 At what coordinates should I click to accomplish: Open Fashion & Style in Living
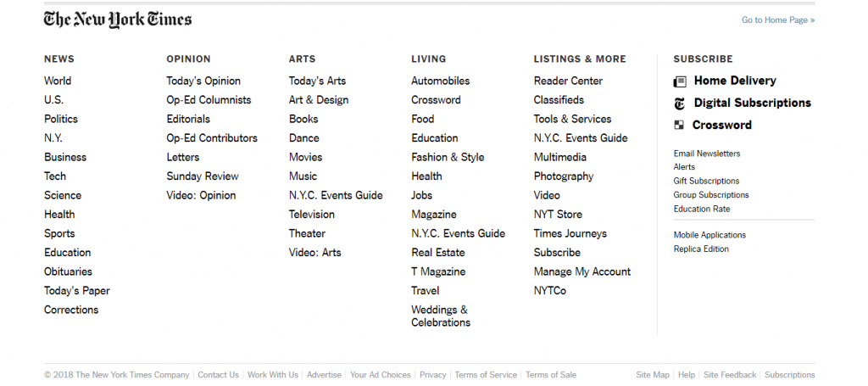tap(448, 157)
